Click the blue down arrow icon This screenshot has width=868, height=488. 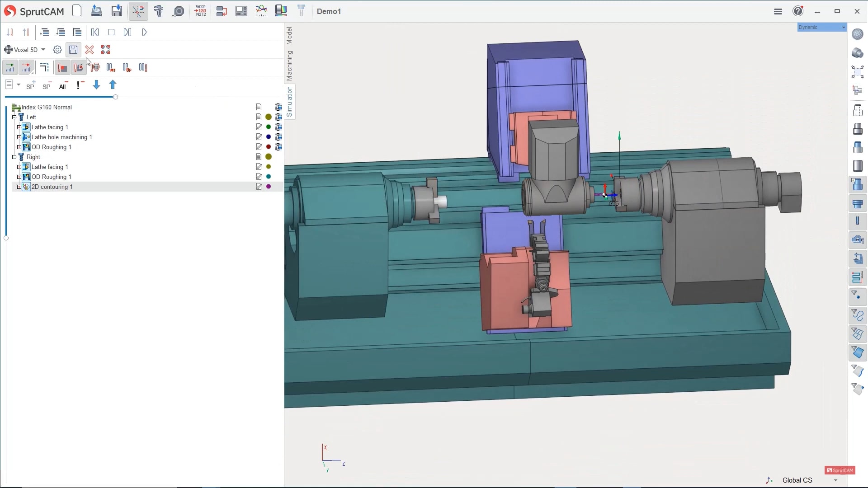(96, 85)
